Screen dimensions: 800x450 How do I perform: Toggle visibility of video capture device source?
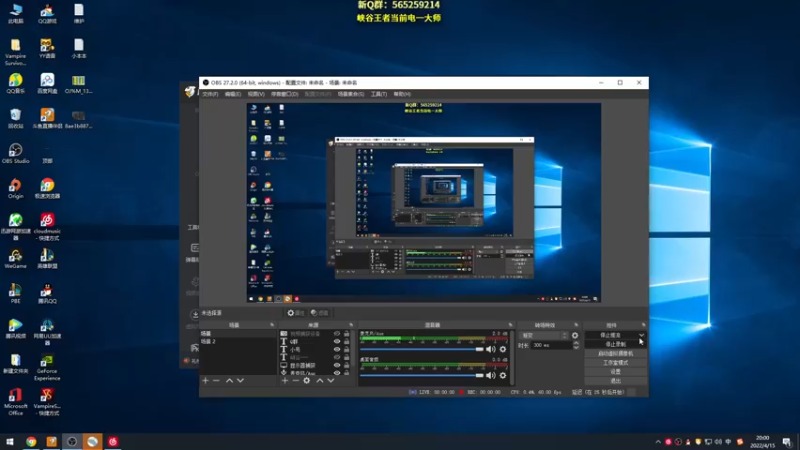tap(337, 334)
